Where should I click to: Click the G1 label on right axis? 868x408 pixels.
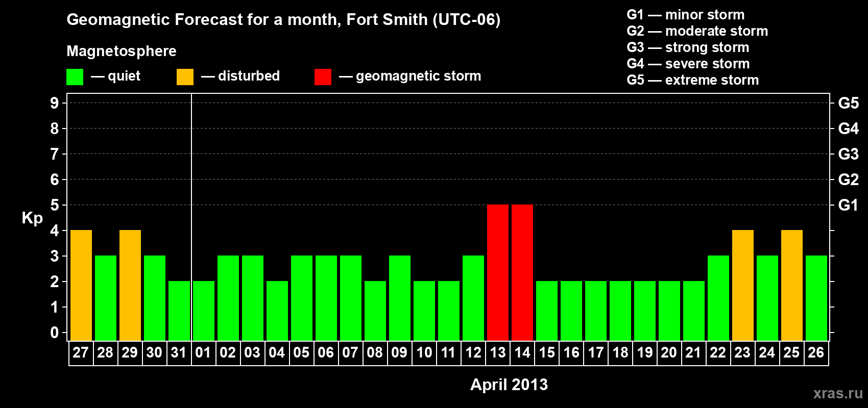[x=849, y=205]
